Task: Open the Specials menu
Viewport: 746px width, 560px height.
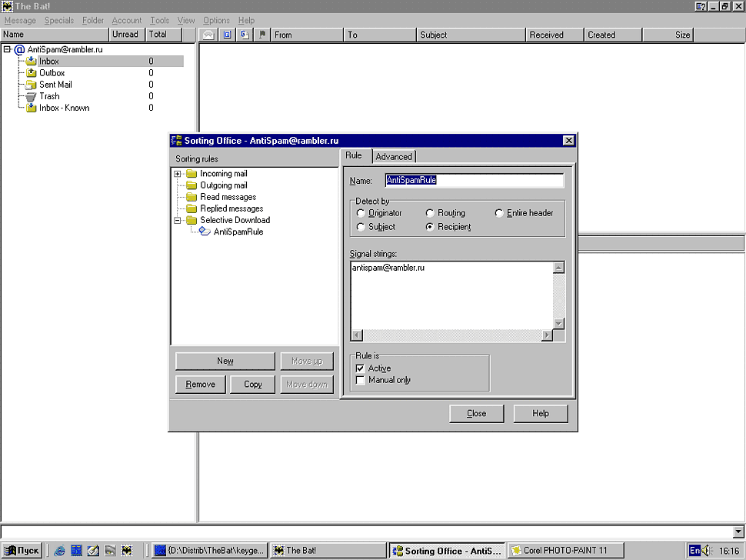Action: tap(59, 21)
